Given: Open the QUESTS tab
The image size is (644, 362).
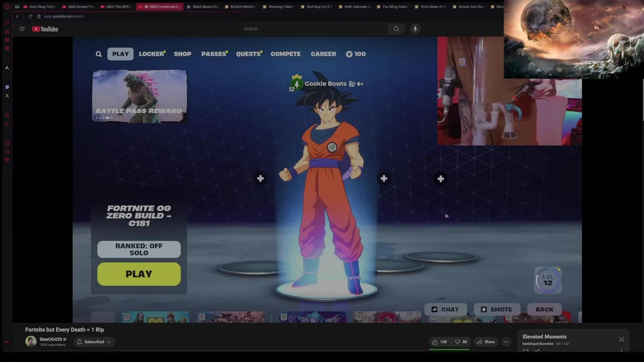Looking at the screenshot, I should coord(249,54).
